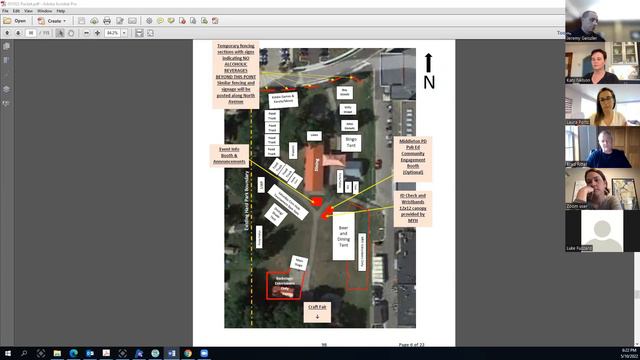The image size is (640, 360).
Task: Click the Bingo Tent label on map
Action: 351,142
